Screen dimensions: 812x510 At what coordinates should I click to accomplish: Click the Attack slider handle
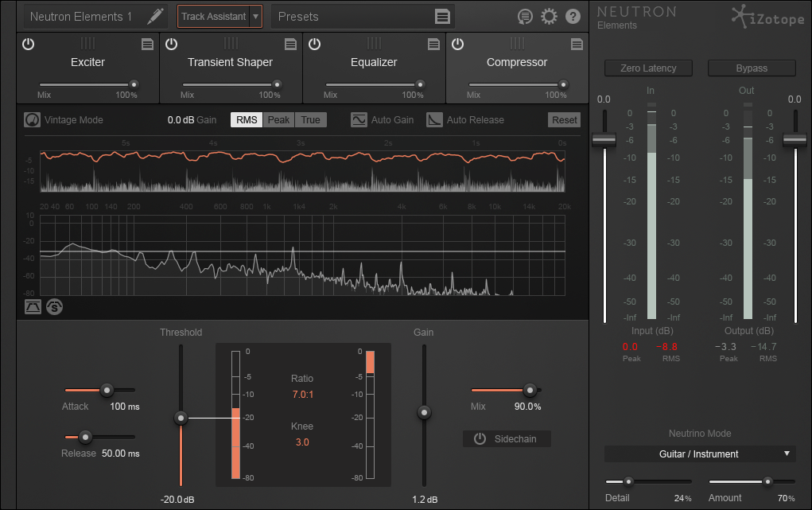[107, 391]
